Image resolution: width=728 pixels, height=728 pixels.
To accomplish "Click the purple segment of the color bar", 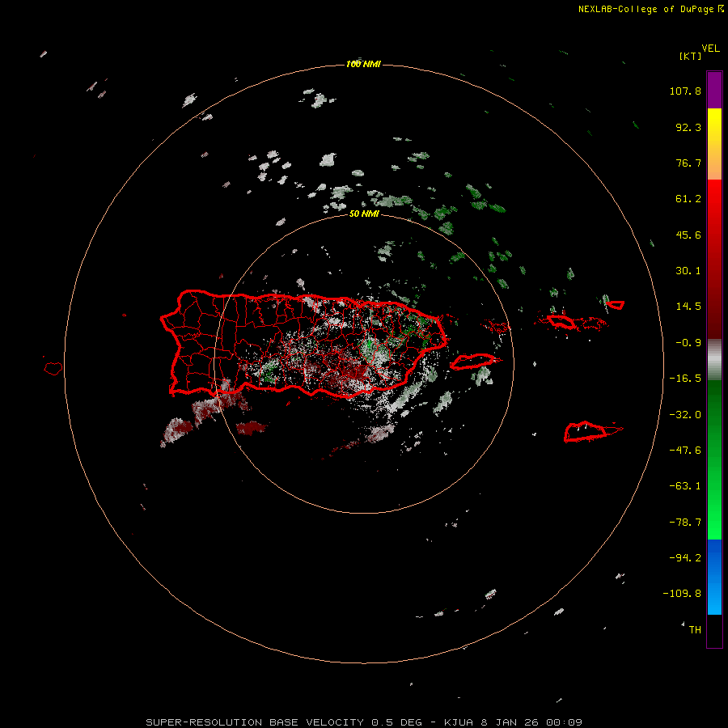I will (714, 90).
